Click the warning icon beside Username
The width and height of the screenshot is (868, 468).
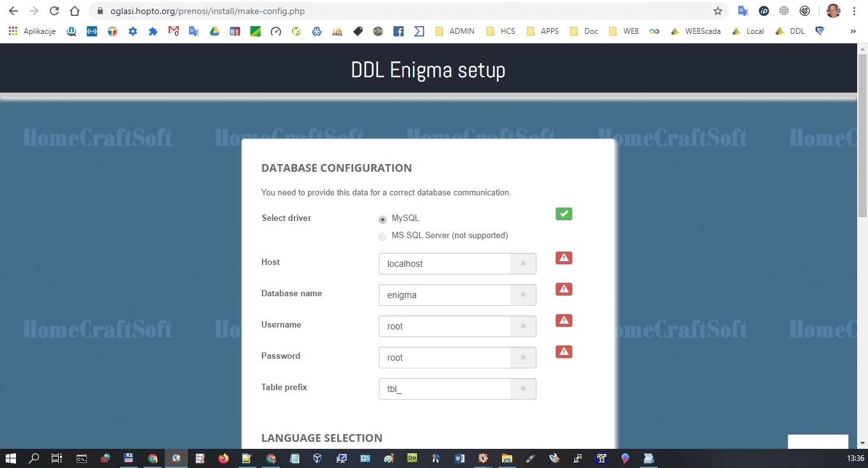click(564, 321)
